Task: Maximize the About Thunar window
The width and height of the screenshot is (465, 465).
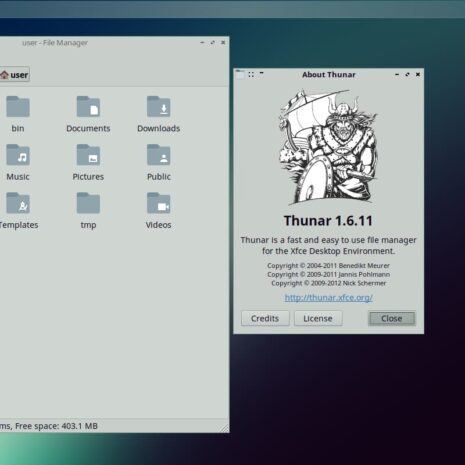Action: point(407,75)
